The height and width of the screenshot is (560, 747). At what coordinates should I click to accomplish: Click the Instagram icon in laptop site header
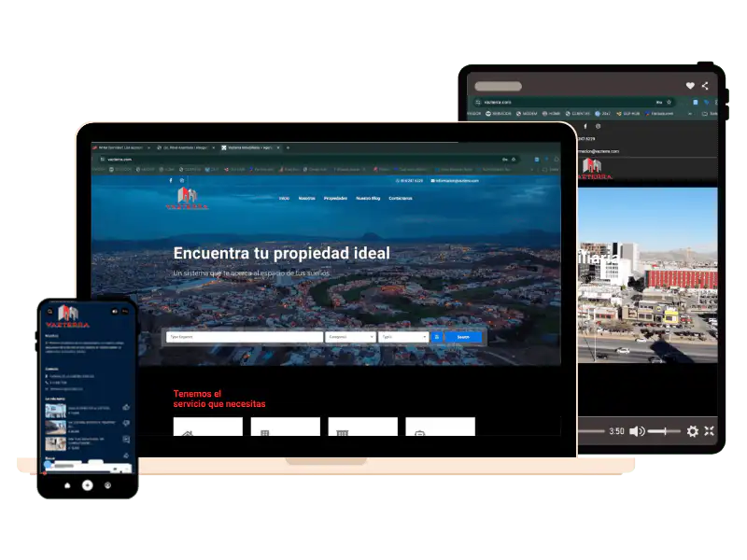tap(182, 180)
